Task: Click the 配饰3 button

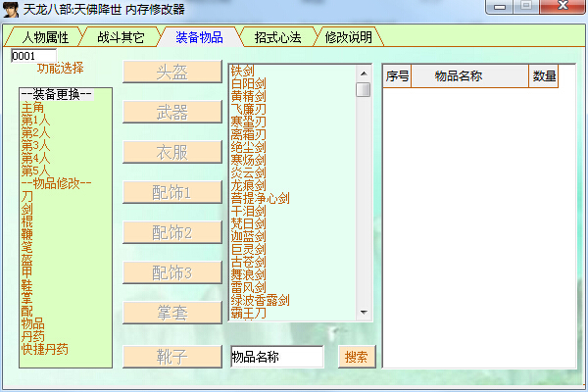Action: [x=172, y=272]
